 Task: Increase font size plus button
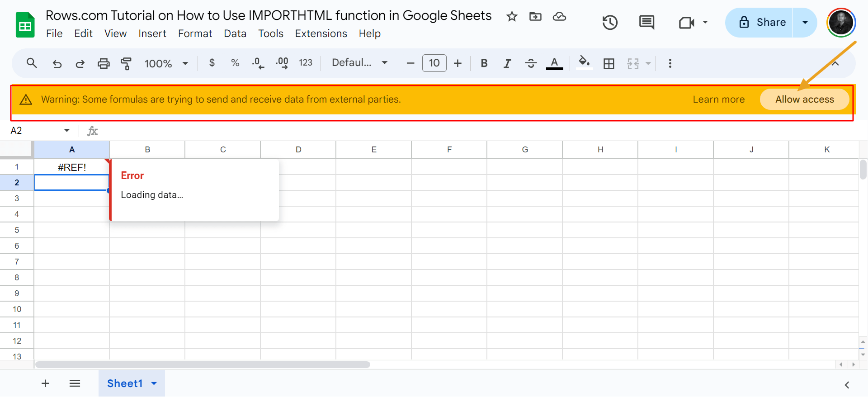pyautogui.click(x=458, y=63)
